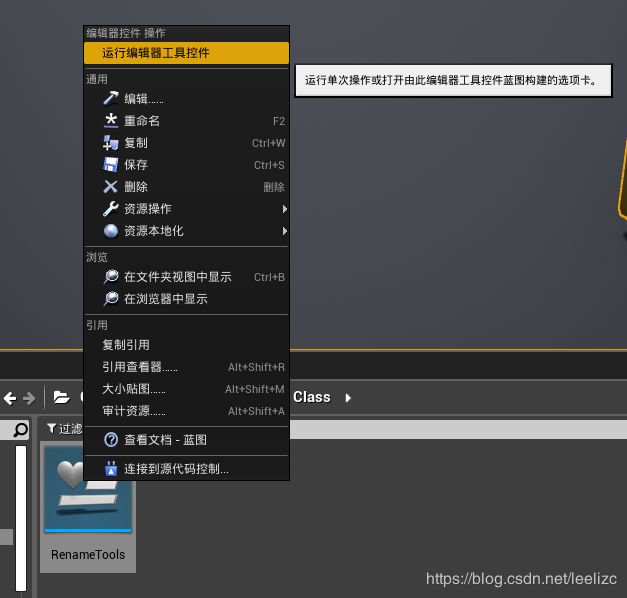The width and height of the screenshot is (627, 598).
Task: Open 引用查看器 from the menu
Action: point(186,367)
